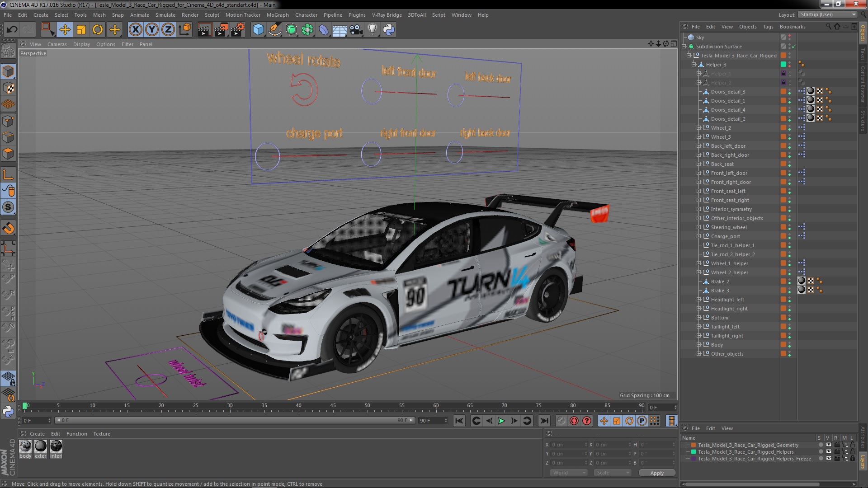Select the Rotate tool in top toolbar
This screenshot has width=868, height=488.
click(x=98, y=30)
